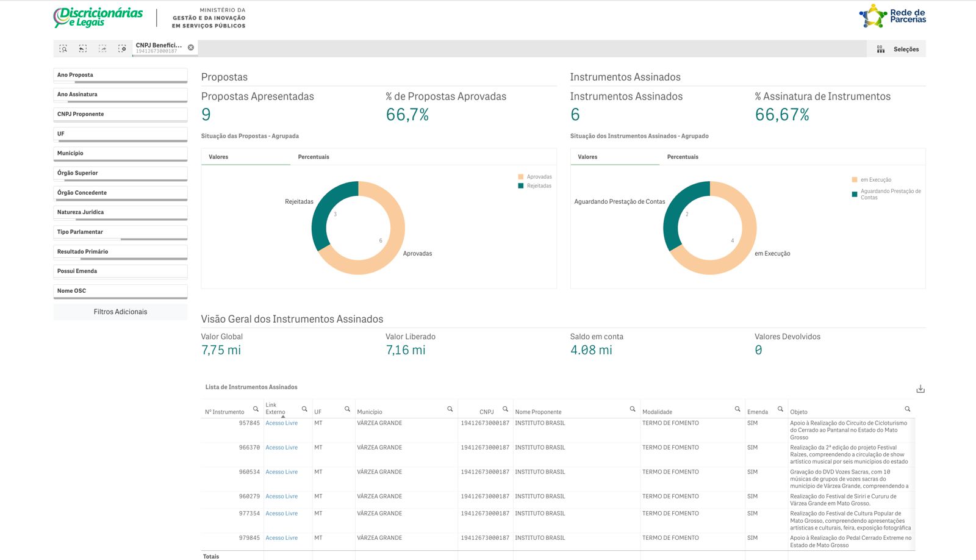Switch Propostas chart to Percentuais tab
976x560 pixels.
[314, 157]
